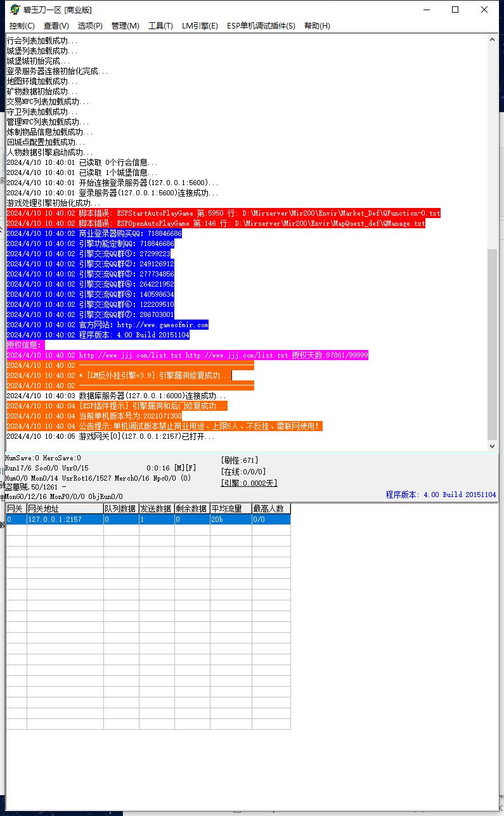
Task: Click the HumSave:0 HeroSave:0 status line
Action: [x=43, y=458]
